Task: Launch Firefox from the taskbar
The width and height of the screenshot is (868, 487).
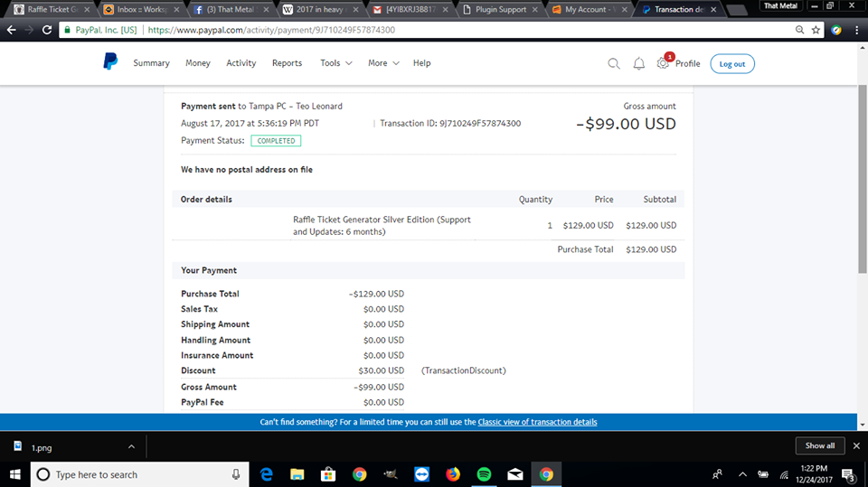Action: coord(453,474)
